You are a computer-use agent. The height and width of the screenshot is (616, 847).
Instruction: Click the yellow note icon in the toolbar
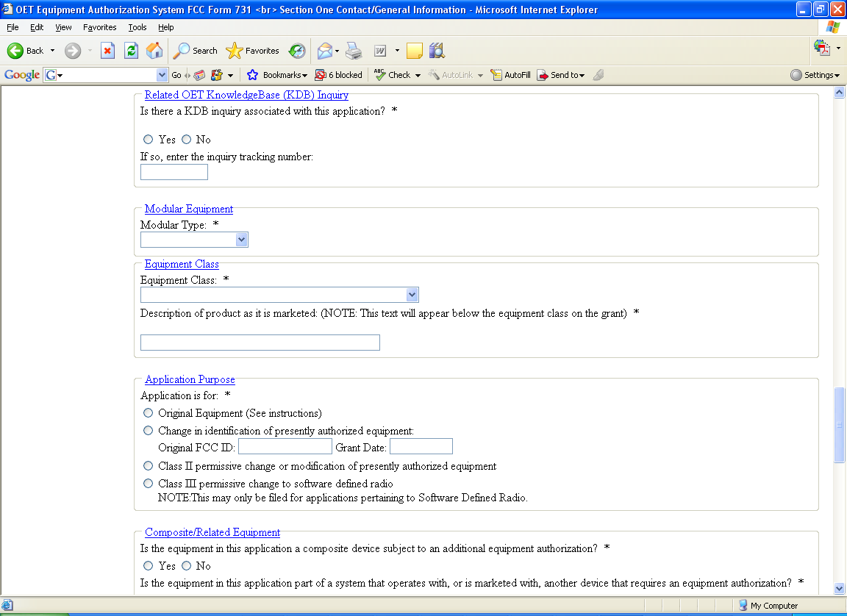tap(415, 51)
